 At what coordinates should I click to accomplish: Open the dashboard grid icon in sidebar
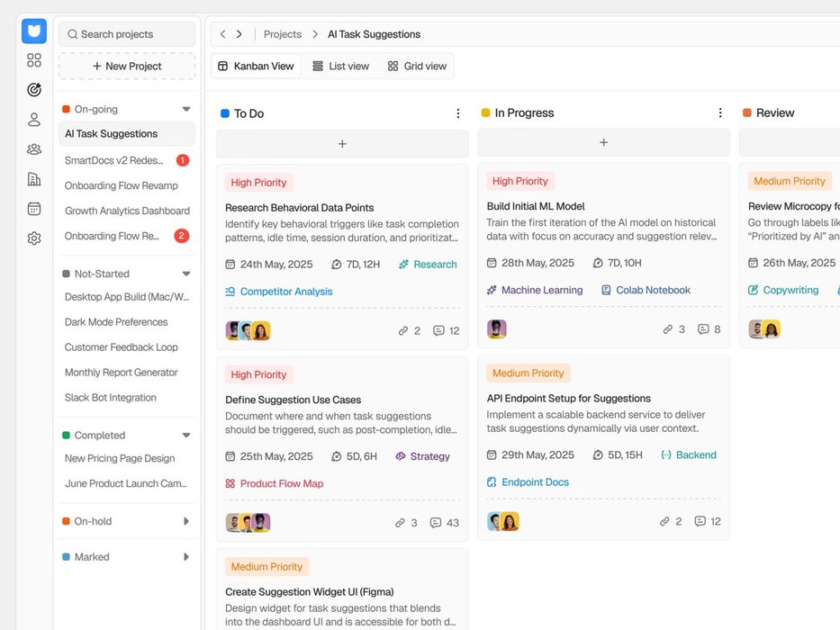pos(34,60)
